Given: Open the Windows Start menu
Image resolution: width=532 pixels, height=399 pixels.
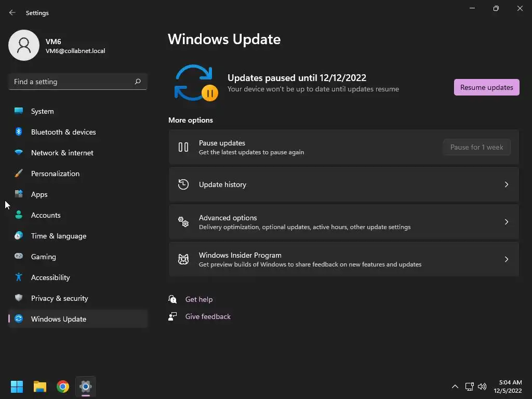Looking at the screenshot, I should pyautogui.click(x=17, y=387).
